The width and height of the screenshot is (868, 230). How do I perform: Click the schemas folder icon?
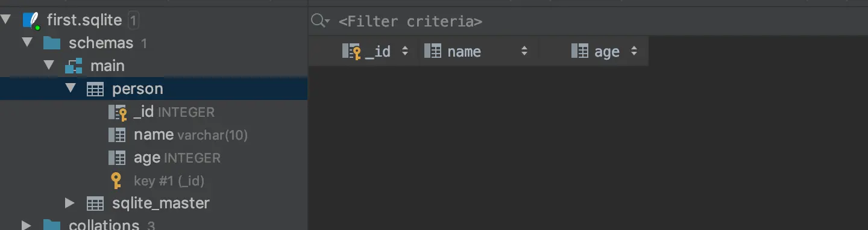52,43
